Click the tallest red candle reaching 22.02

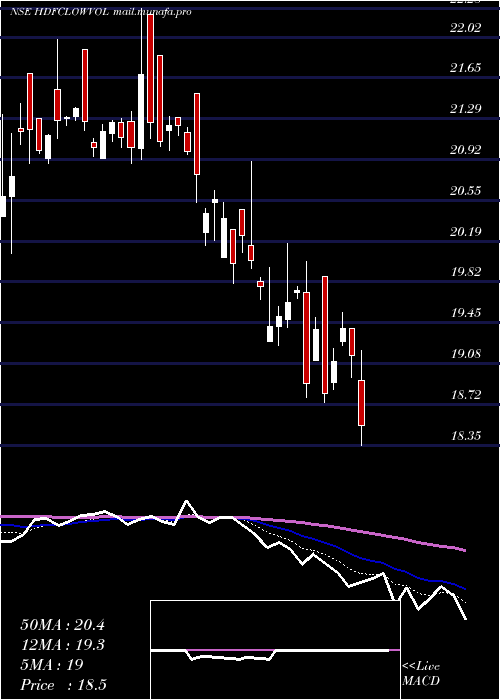pyautogui.click(x=150, y=68)
